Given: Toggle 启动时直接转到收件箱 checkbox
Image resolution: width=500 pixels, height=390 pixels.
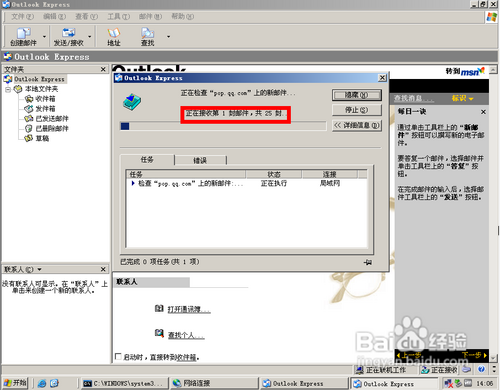Looking at the screenshot, I should click(x=118, y=356).
